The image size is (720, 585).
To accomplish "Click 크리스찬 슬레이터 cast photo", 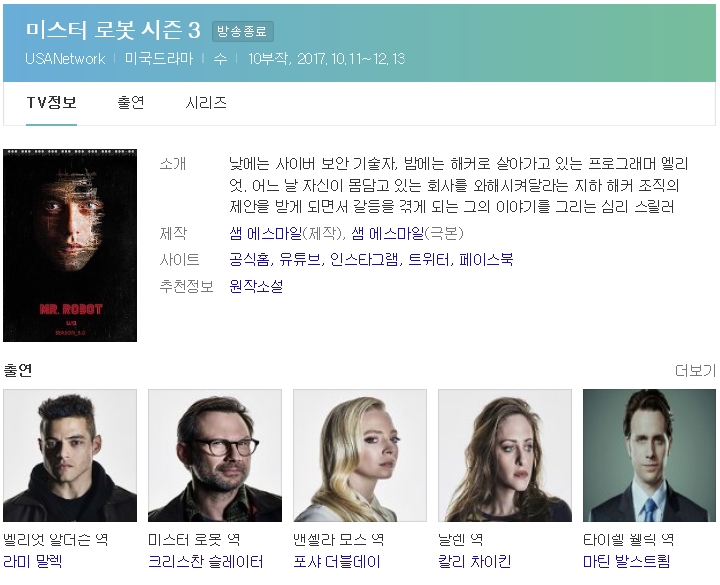I will (x=215, y=456).
